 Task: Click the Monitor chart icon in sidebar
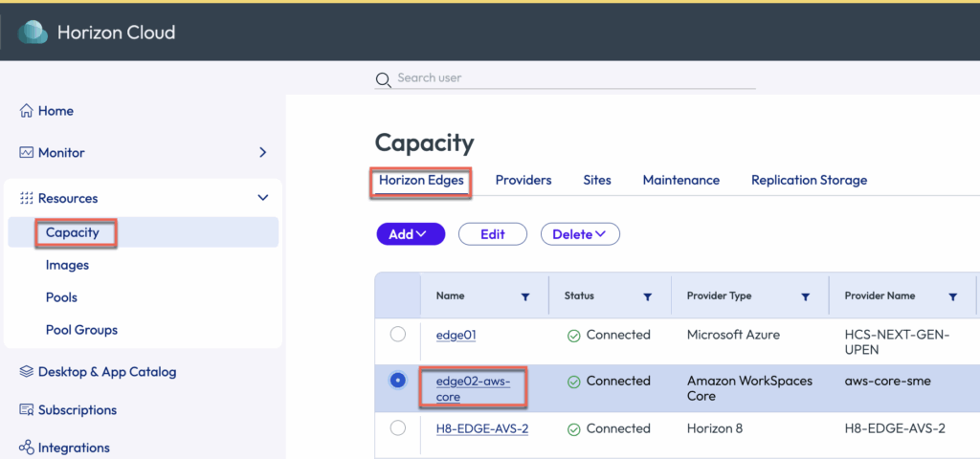pyautogui.click(x=27, y=153)
